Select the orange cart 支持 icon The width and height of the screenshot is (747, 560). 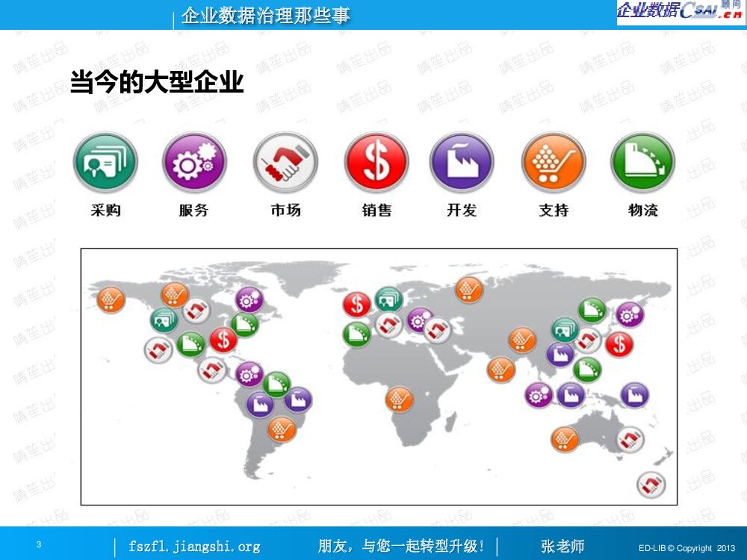pos(554,162)
